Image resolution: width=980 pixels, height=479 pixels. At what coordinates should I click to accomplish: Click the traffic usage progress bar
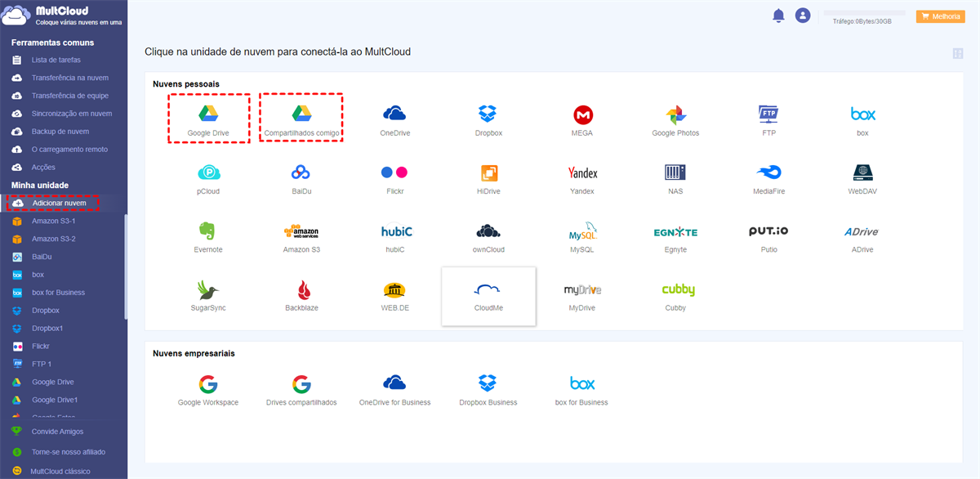tap(865, 13)
